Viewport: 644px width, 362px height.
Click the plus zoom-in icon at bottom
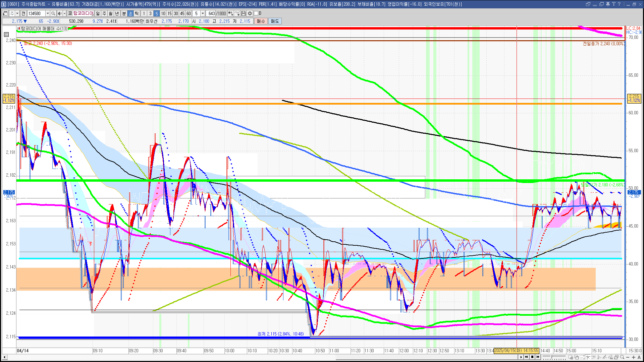click(x=634, y=357)
